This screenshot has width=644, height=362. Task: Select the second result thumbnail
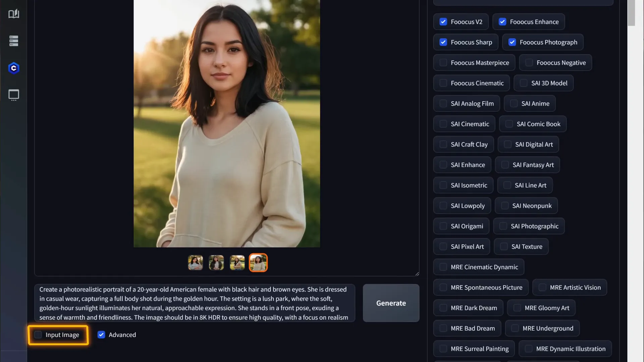[x=216, y=263]
